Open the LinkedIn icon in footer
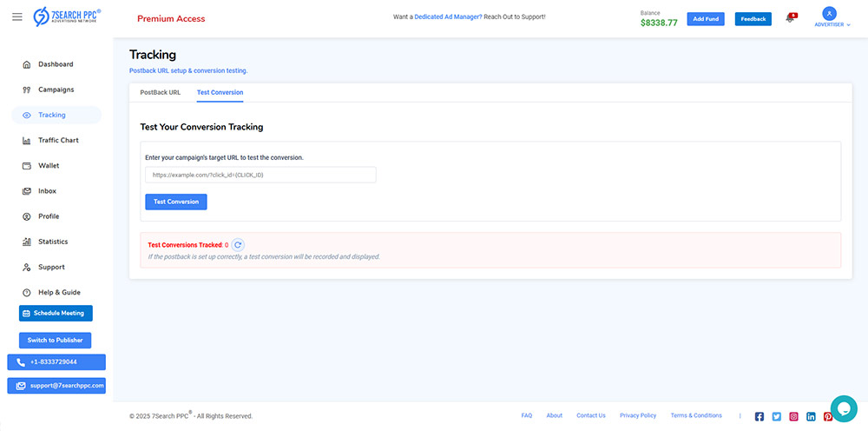 pyautogui.click(x=811, y=416)
